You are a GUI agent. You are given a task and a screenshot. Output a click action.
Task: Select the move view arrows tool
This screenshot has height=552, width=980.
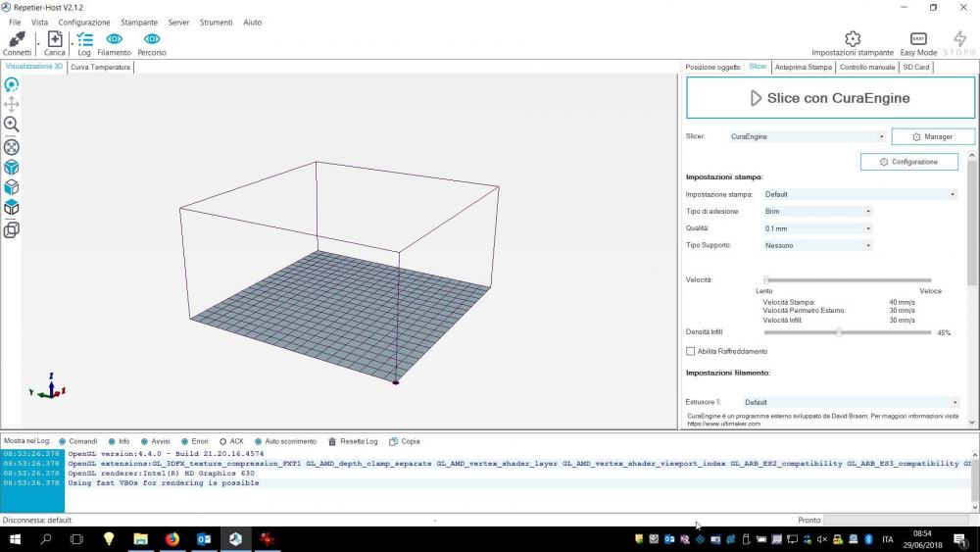(x=12, y=104)
